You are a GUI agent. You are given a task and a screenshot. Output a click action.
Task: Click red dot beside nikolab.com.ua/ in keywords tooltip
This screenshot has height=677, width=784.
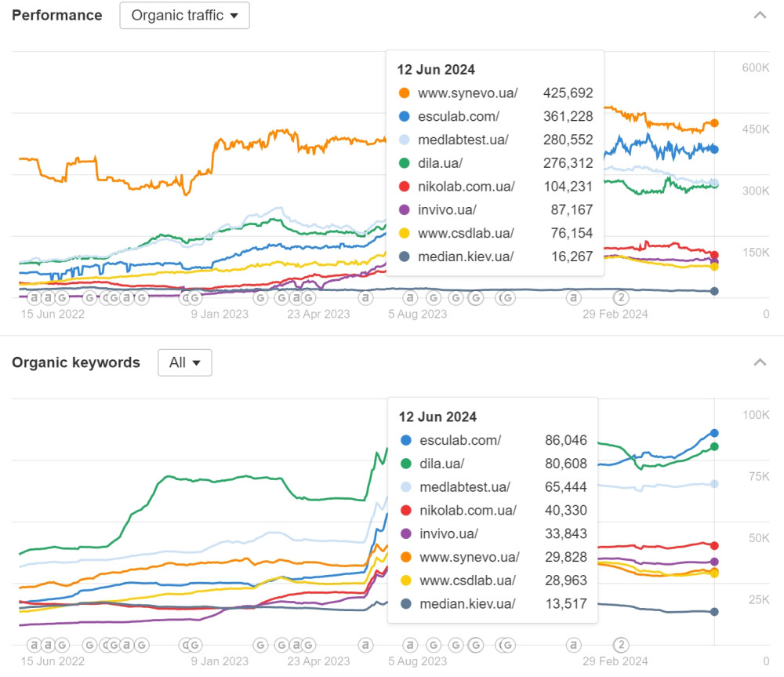tap(406, 510)
